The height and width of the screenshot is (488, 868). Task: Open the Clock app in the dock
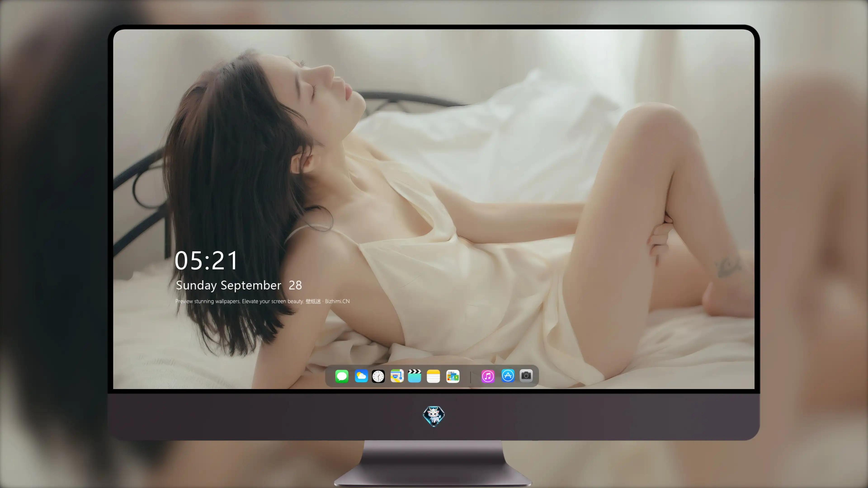378,376
